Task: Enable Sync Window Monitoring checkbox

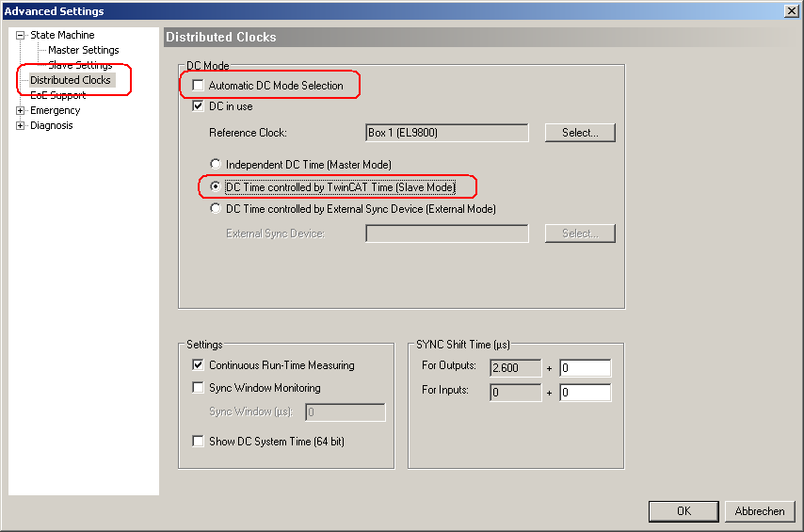Action: [x=199, y=388]
